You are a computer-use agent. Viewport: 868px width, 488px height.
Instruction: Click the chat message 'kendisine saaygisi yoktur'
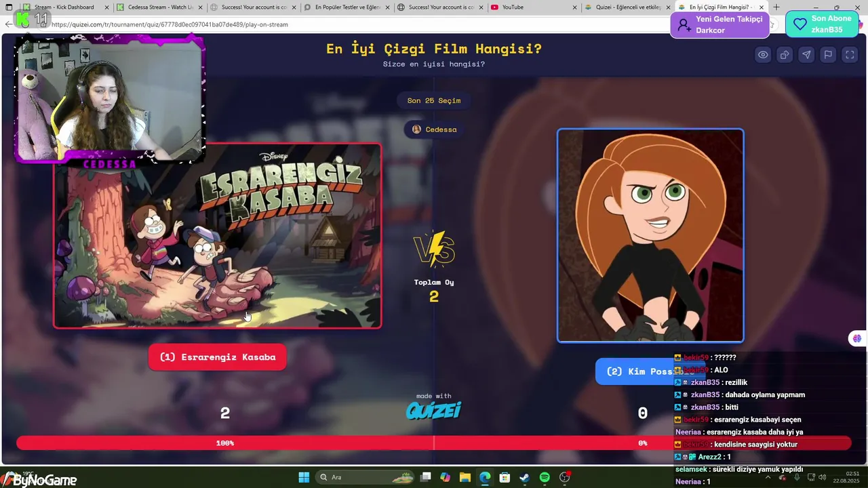755,445
